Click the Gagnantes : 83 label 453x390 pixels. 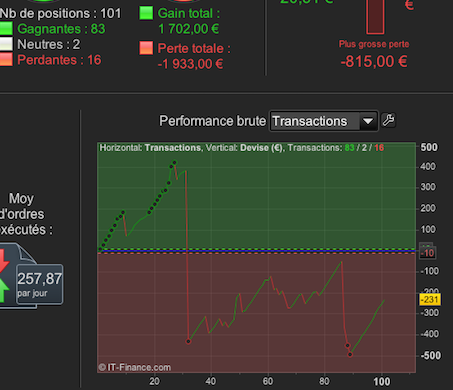pyautogui.click(x=61, y=29)
